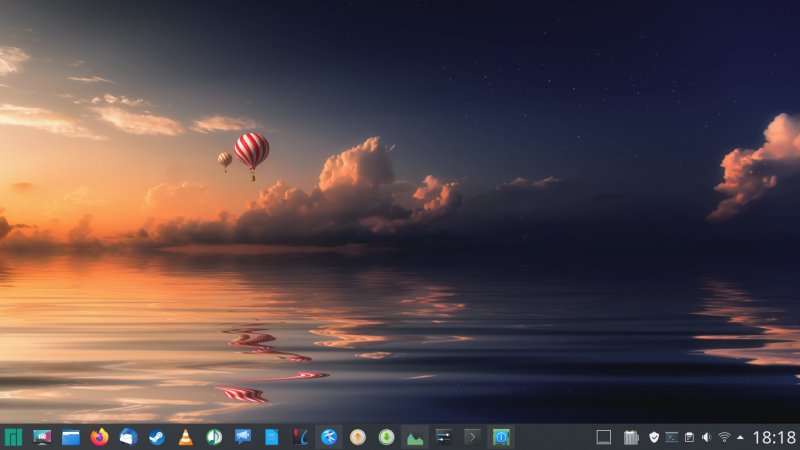
Task: Launch the terminal chevron icon in taskbar
Action: point(472,437)
